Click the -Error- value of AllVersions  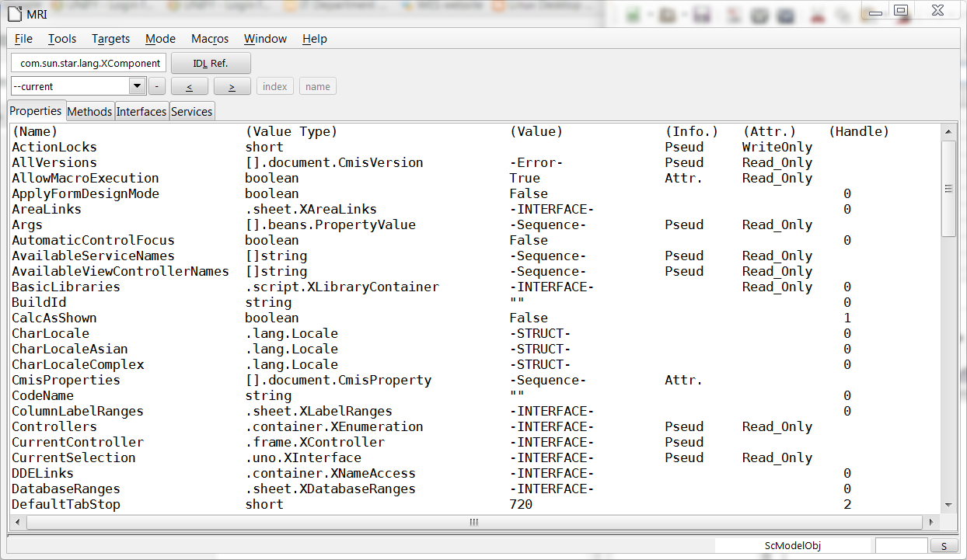(536, 162)
